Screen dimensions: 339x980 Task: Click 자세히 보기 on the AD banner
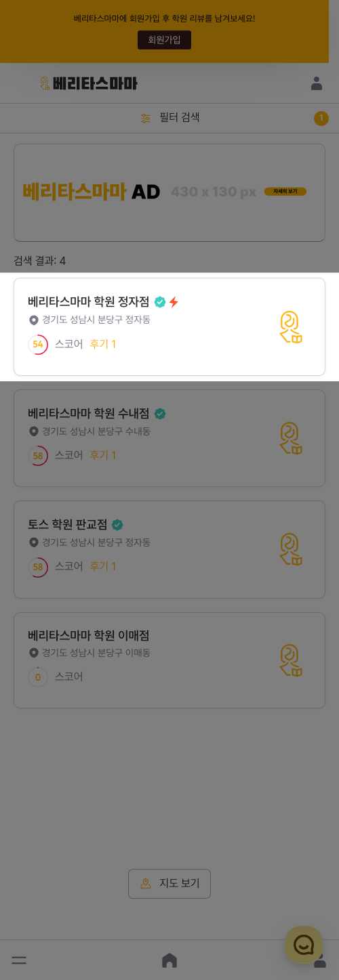[x=285, y=192]
